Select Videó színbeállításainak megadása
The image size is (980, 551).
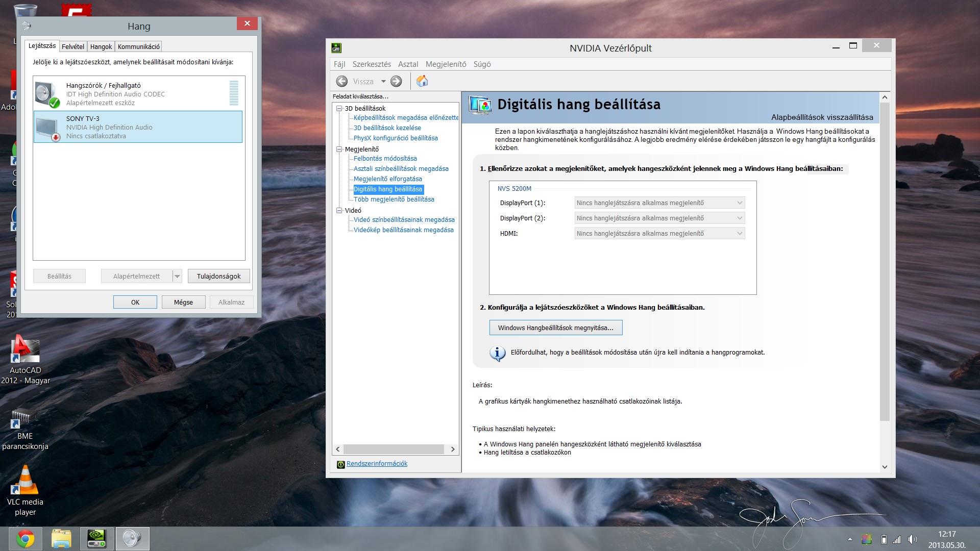click(404, 219)
